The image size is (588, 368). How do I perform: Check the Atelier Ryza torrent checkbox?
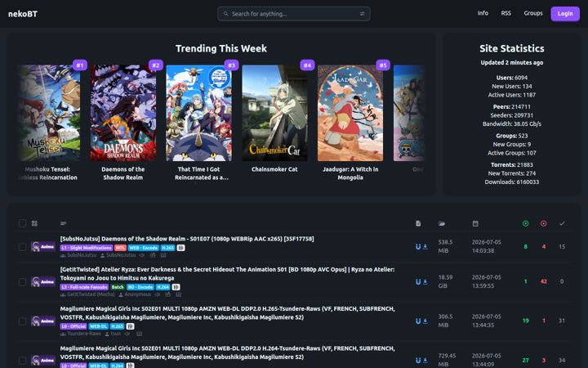tap(23, 281)
